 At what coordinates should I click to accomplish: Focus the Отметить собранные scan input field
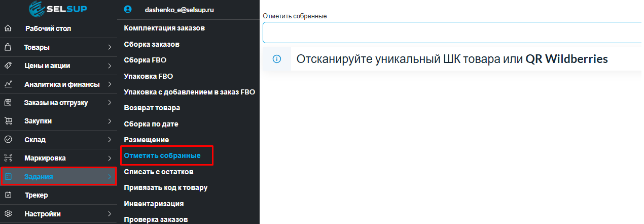point(453,33)
